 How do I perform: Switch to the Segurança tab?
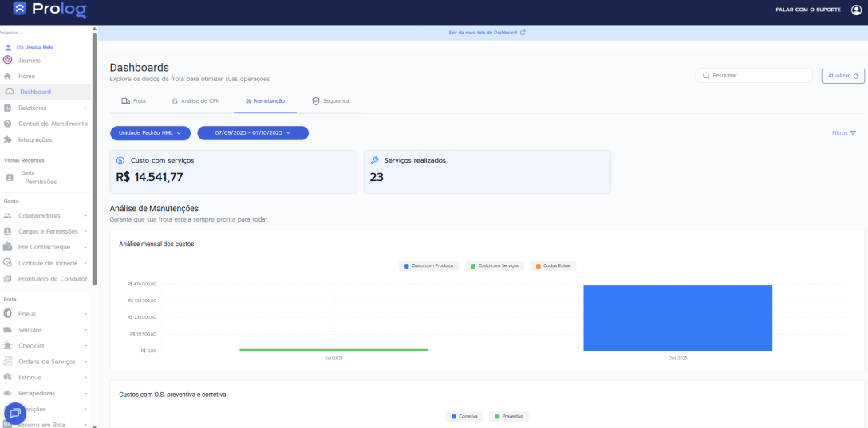tap(330, 101)
